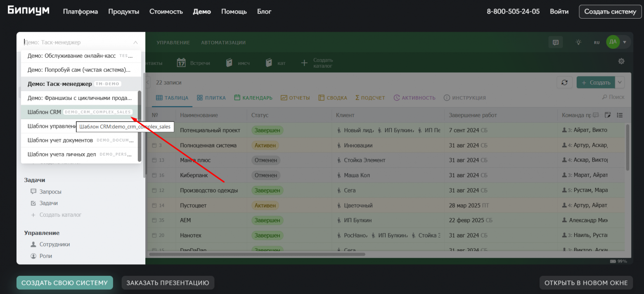Viewport: 644px width, 294px height.
Task: Open the Отчеты tab
Action: click(295, 98)
